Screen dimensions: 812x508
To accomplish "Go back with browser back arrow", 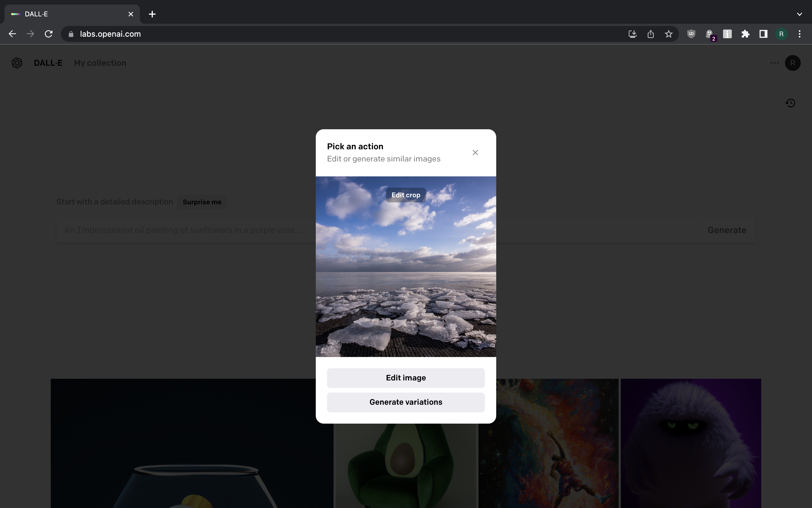I will coord(12,34).
